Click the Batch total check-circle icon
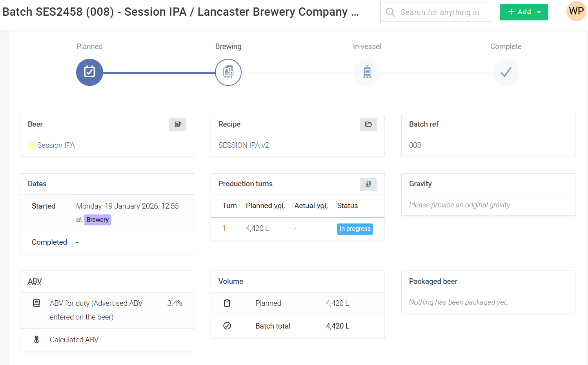The image size is (588, 365). [x=227, y=326]
